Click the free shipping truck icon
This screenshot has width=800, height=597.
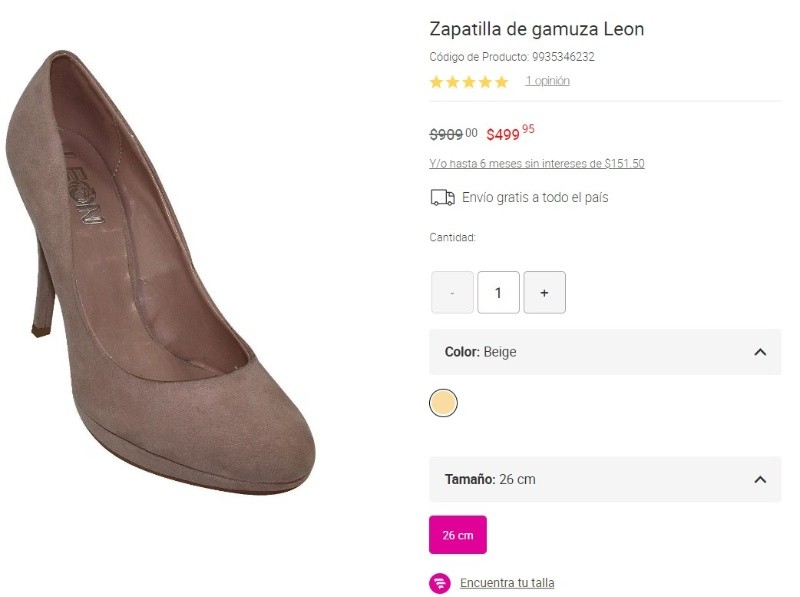coord(442,198)
